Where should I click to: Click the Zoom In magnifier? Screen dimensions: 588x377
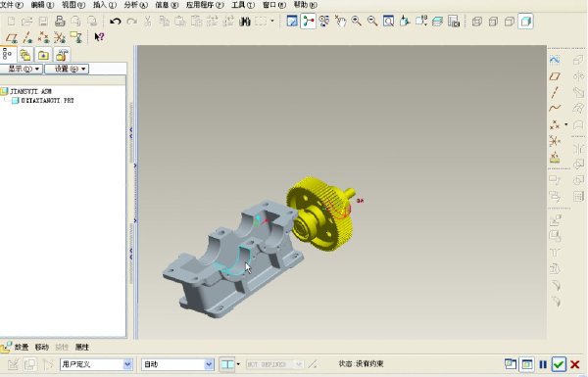tap(357, 21)
